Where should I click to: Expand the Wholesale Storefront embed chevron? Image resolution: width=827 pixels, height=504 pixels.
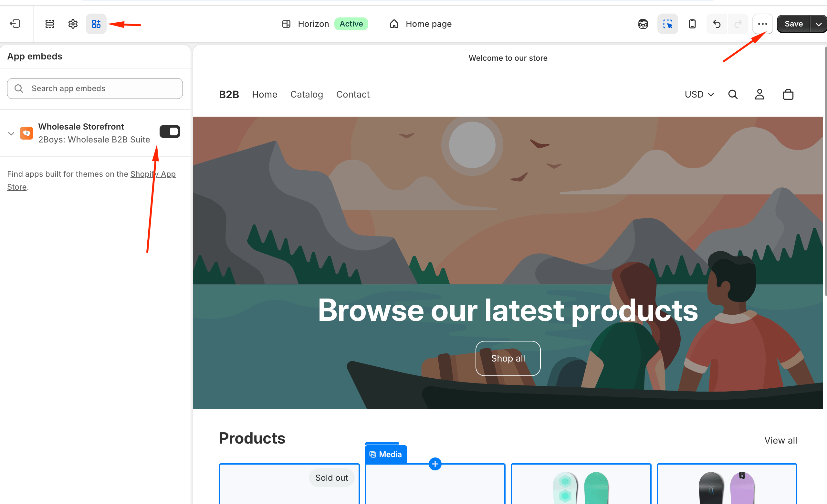tap(11, 133)
